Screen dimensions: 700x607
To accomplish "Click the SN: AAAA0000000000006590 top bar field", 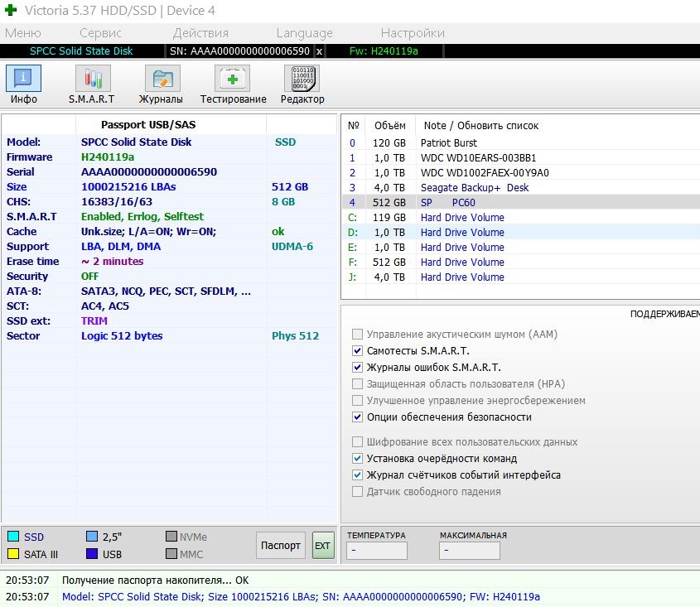I will click(239, 51).
